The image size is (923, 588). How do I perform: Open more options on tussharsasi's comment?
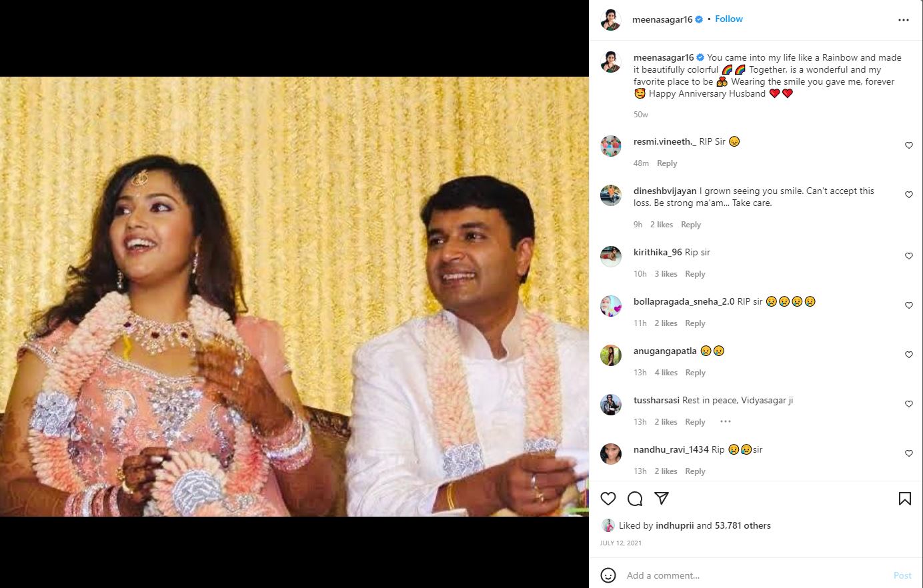tap(726, 421)
